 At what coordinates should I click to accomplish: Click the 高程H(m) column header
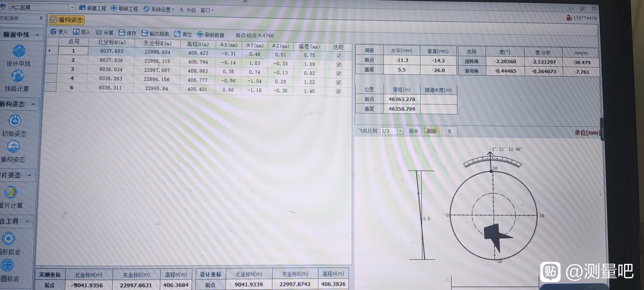(x=198, y=44)
